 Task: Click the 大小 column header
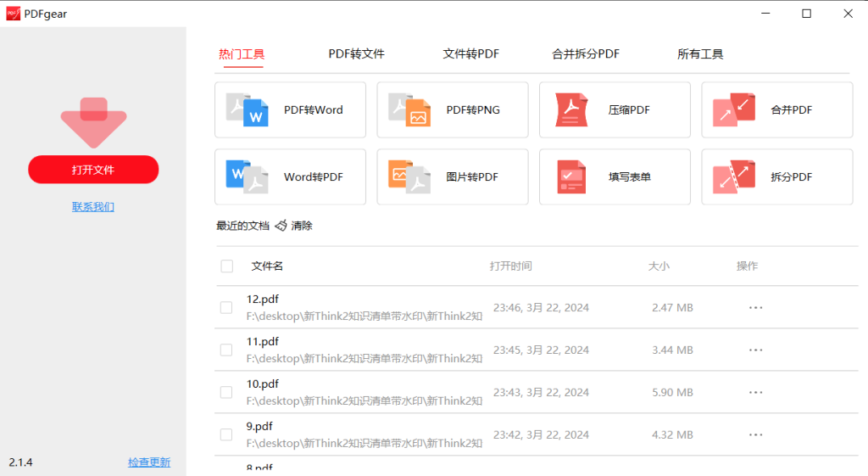pos(659,266)
